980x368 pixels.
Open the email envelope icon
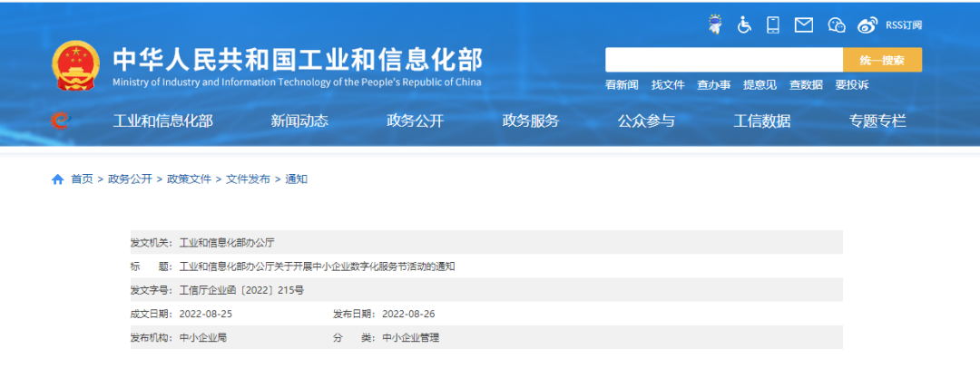click(804, 25)
